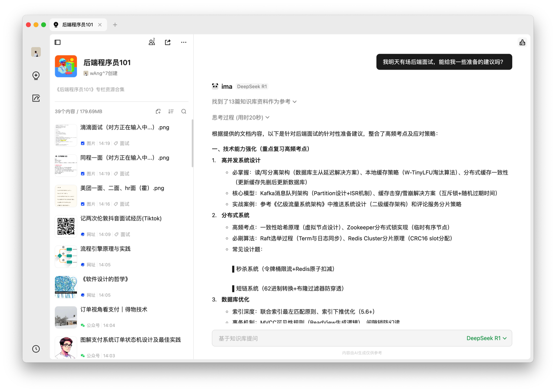
Task: Click the sort list icon
Action: (171, 111)
